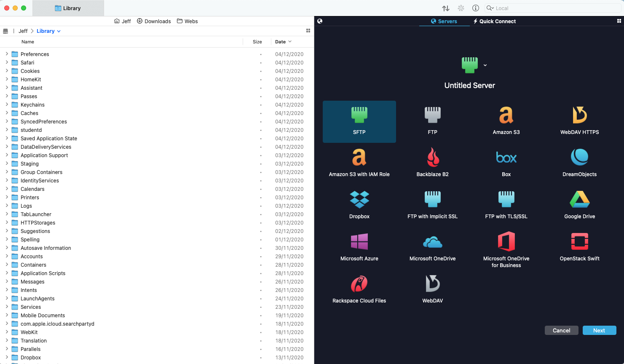Expand the Mobile Documents folder
This screenshot has height=364, width=624.
click(7, 315)
